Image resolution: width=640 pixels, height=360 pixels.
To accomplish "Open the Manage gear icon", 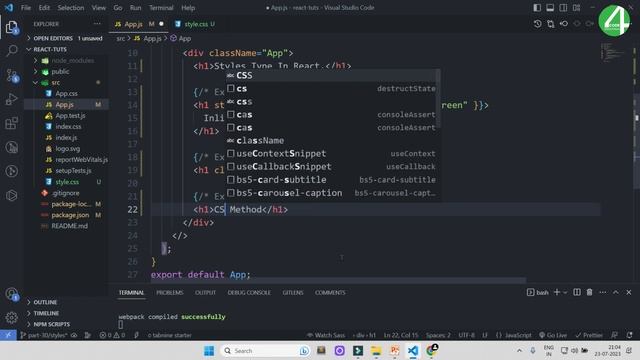I will point(11,317).
